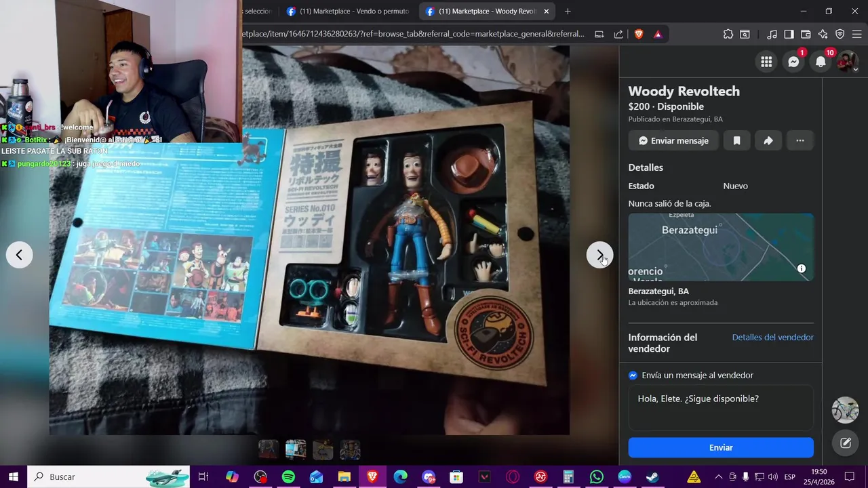Open Copilot from taskbar
868x488 pixels.
232,476
